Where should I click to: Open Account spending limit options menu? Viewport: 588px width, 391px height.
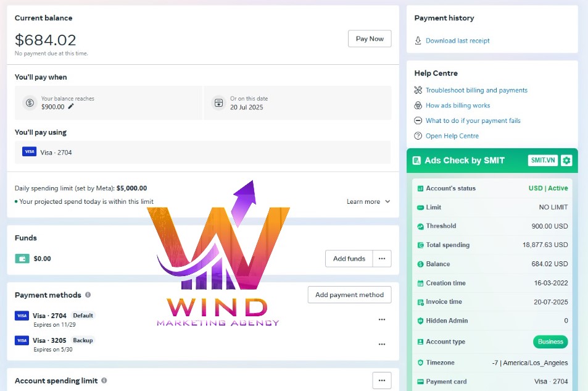(382, 380)
